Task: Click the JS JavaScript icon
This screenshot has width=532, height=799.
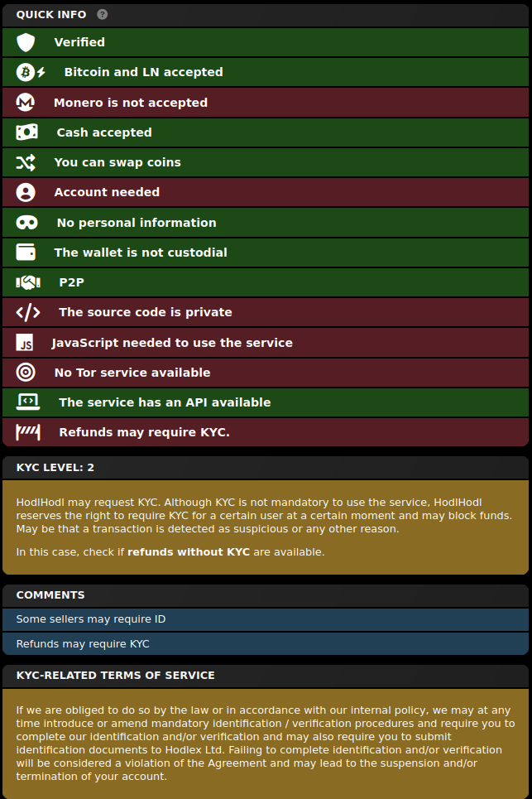Action: coord(25,343)
